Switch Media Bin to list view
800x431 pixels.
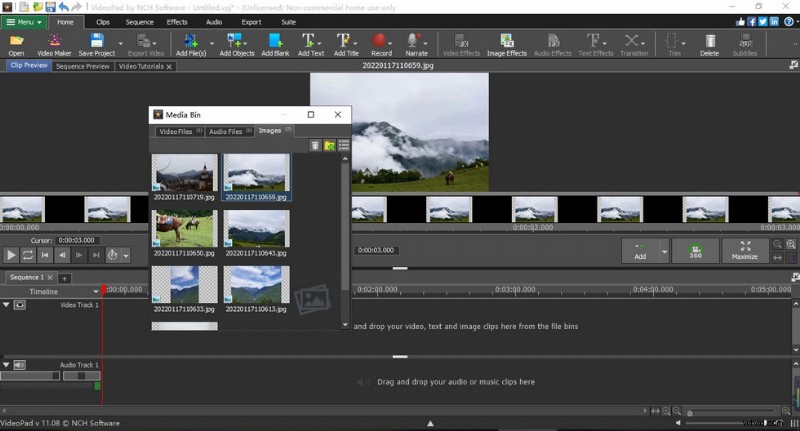coord(344,146)
